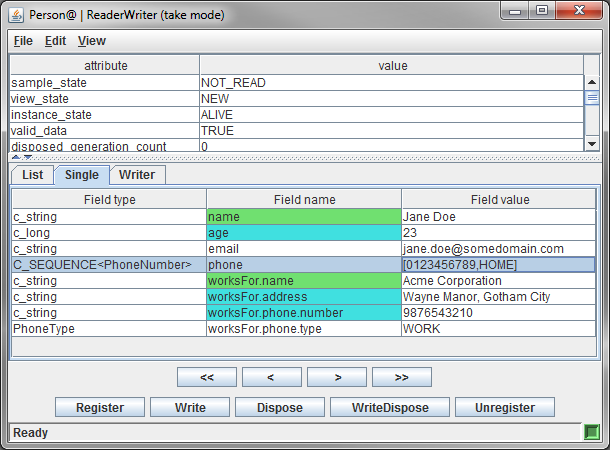Click the worksFor.name field cell
Viewport: 610px width, 450px height.
pos(304,280)
